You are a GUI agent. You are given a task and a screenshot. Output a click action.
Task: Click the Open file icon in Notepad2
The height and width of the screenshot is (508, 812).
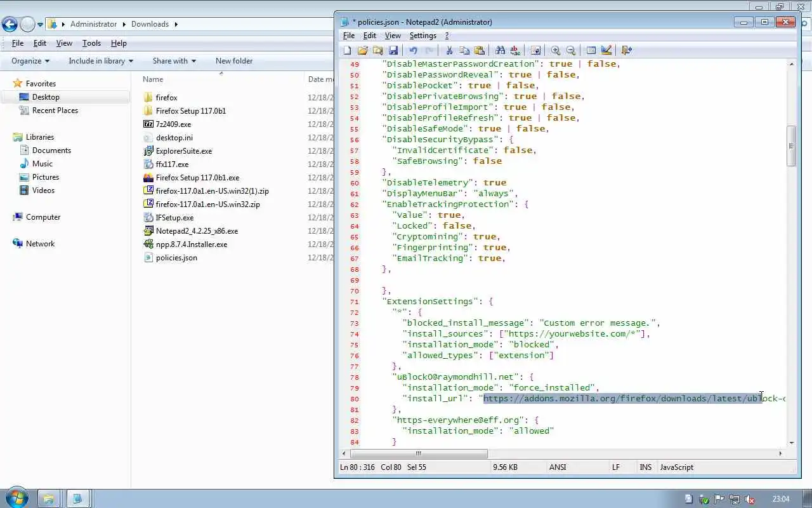[x=363, y=50]
